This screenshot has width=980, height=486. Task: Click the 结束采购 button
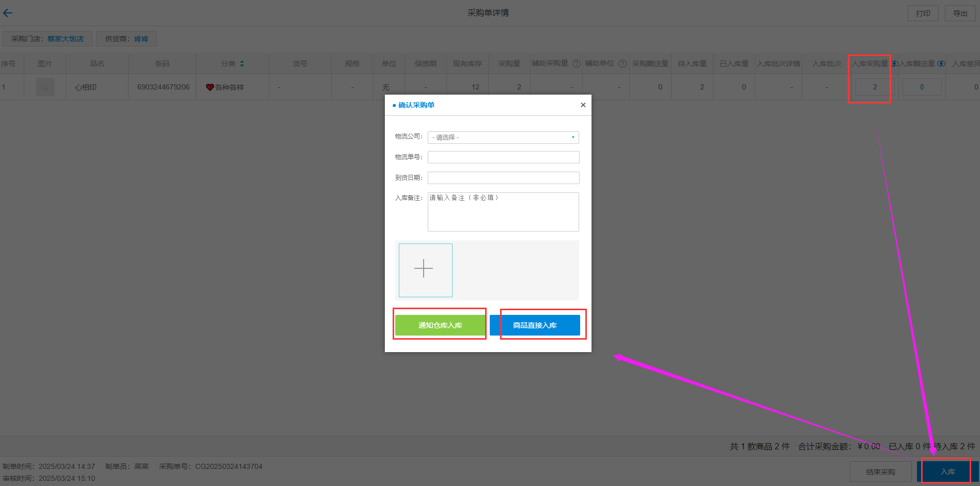pos(880,472)
